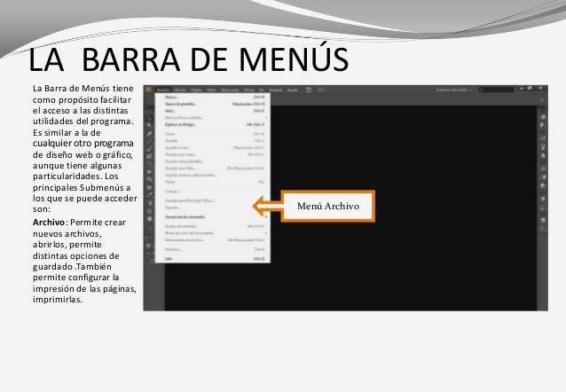This screenshot has height=392, width=566.
Task: Click the Archivo menu
Action: (x=163, y=90)
